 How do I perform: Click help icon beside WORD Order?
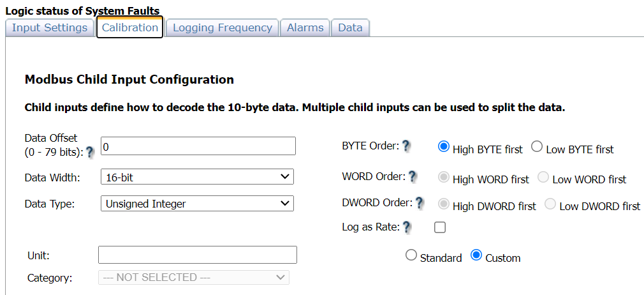[x=413, y=176]
